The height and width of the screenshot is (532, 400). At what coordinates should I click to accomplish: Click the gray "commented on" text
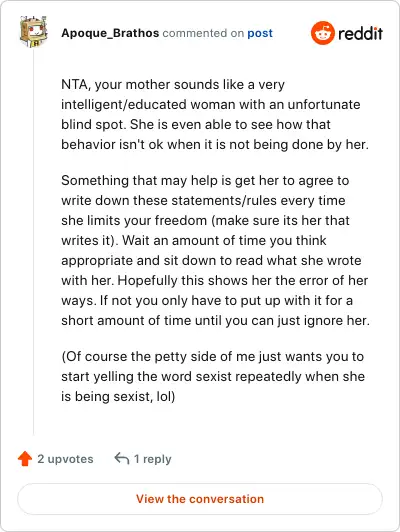(x=203, y=33)
